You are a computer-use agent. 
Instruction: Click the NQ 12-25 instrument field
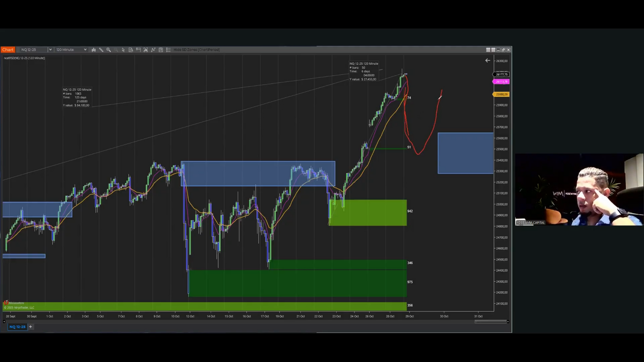click(33, 50)
